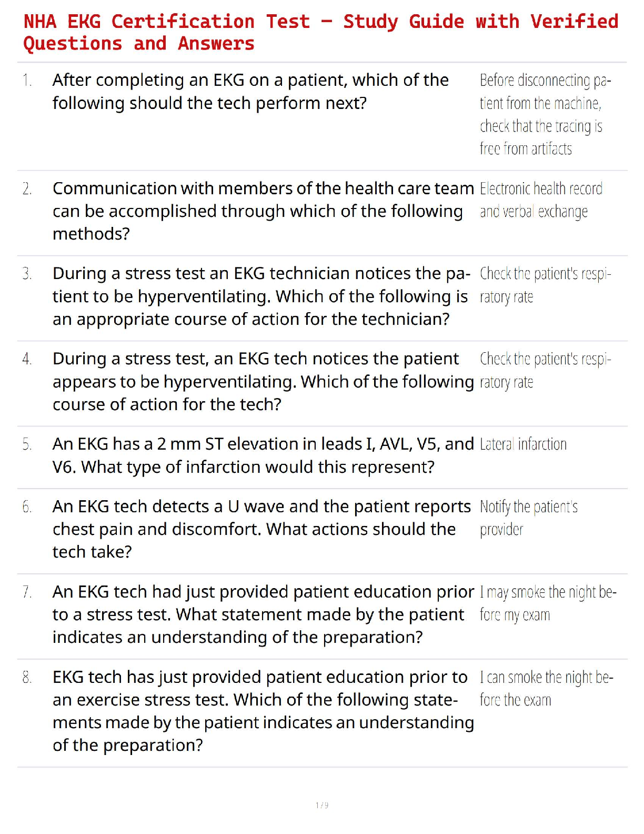Click the question mentioning 'EKG technician notices'
The width and height of the screenshot is (644, 834).
point(261,296)
